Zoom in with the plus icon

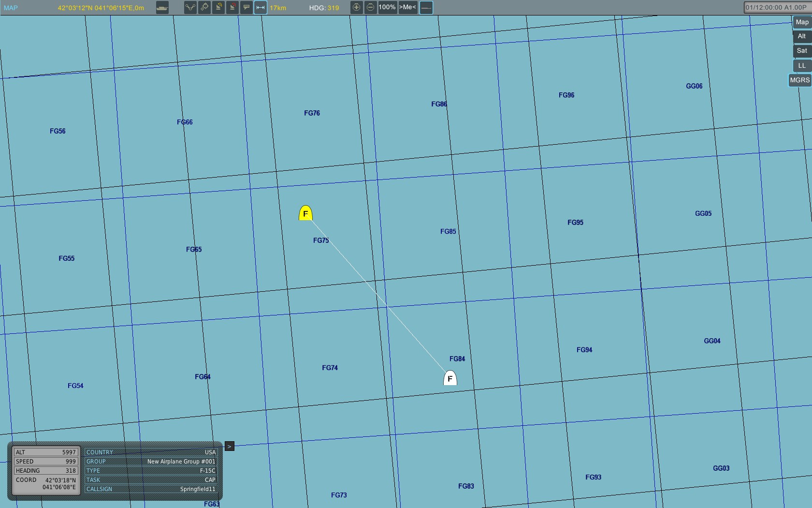click(356, 8)
